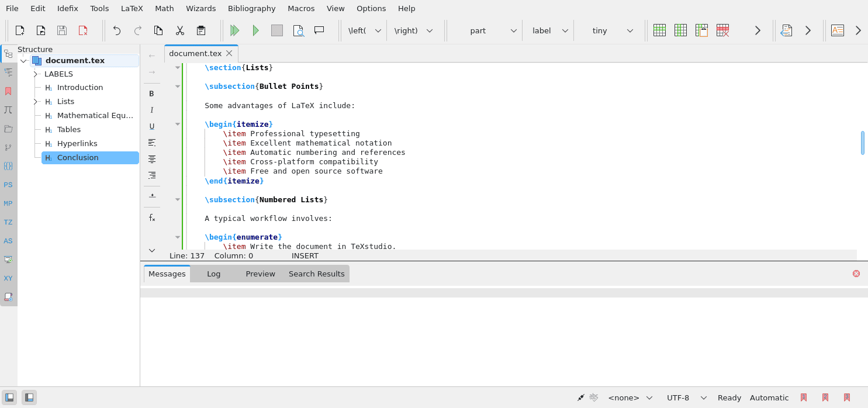Copy selection with the Copy icon
Viewport: 868px width, 408px height.
pyautogui.click(x=158, y=30)
